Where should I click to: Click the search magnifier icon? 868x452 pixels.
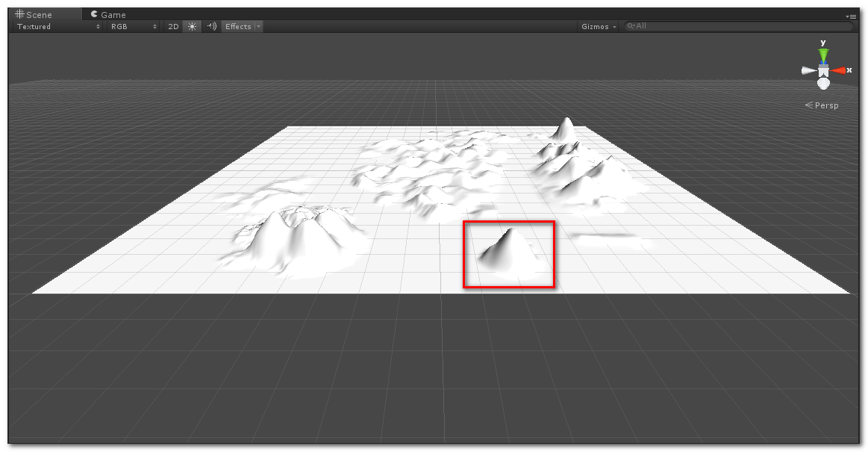tap(631, 26)
